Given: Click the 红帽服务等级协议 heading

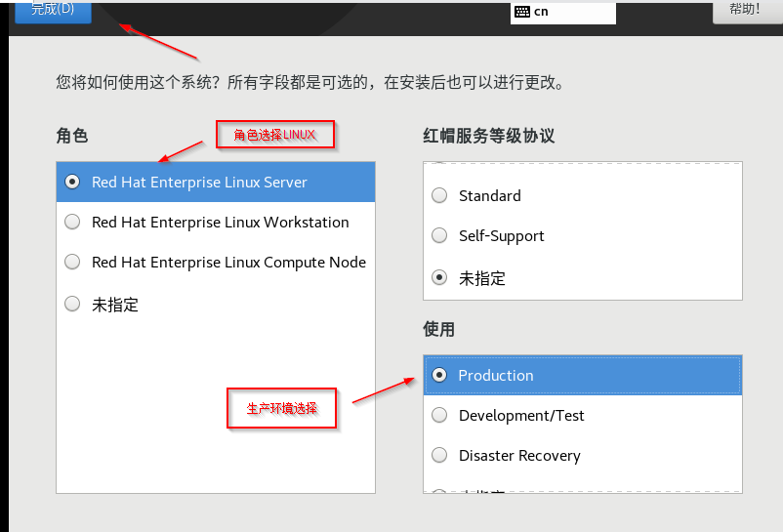Looking at the screenshot, I should pos(489,136).
